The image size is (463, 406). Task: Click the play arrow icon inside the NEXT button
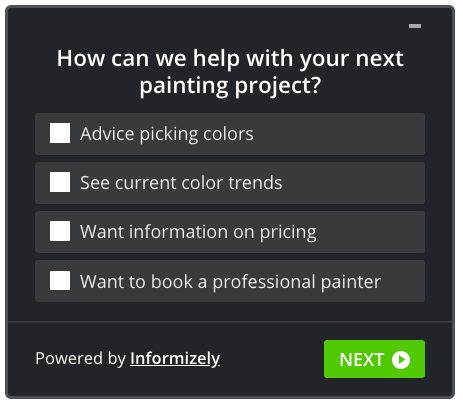point(401,360)
